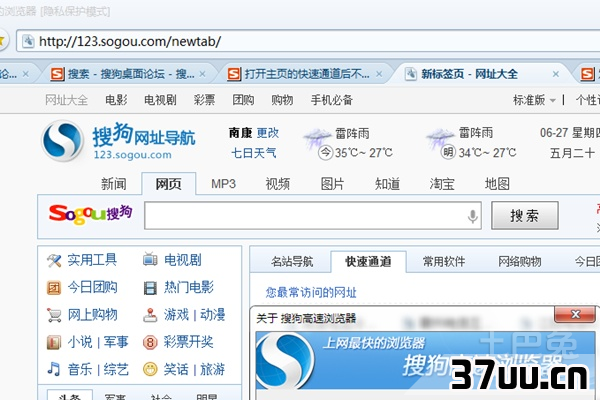
Task: Open 网上购物 link
Action: (x=93, y=315)
